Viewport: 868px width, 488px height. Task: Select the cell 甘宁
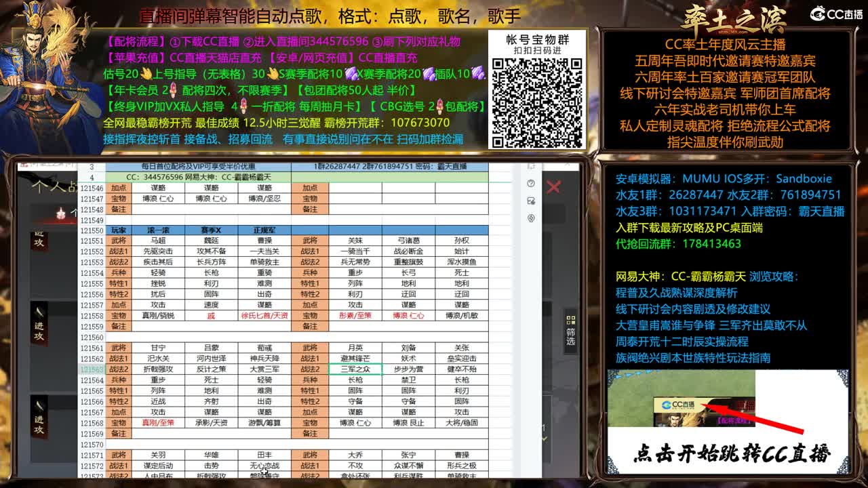157,348
